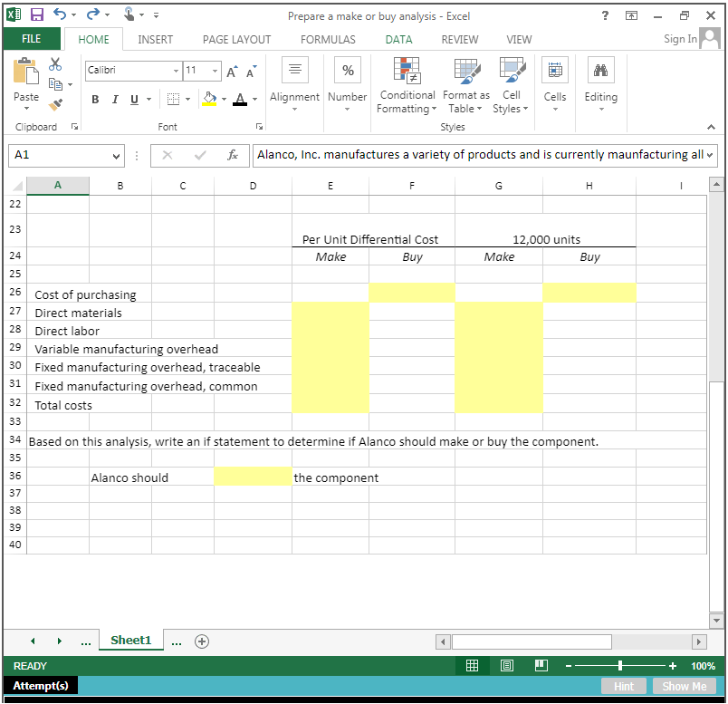Click the Format as Table icon
This screenshot has height=704, width=728.
point(466,86)
